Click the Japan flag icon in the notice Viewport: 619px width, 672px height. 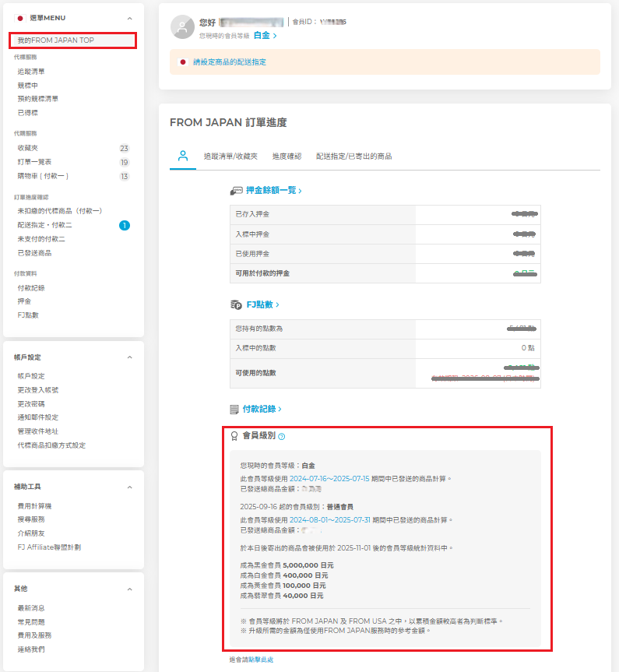[x=183, y=62]
